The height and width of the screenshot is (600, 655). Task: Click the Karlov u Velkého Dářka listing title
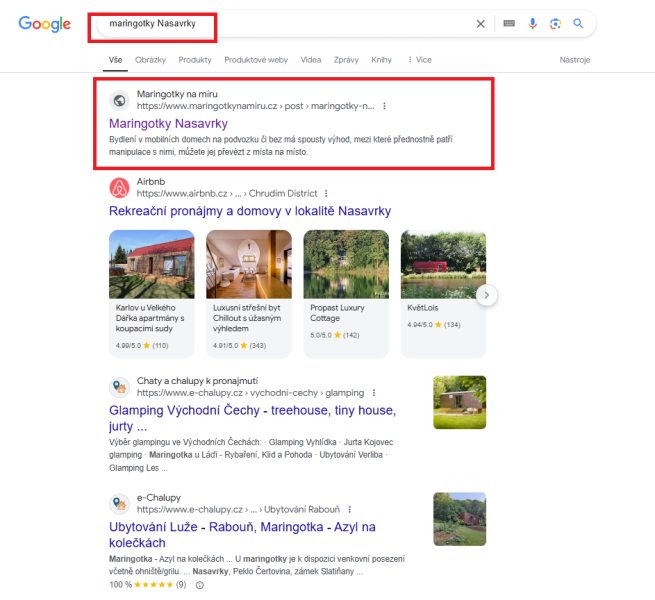pyautogui.click(x=150, y=318)
